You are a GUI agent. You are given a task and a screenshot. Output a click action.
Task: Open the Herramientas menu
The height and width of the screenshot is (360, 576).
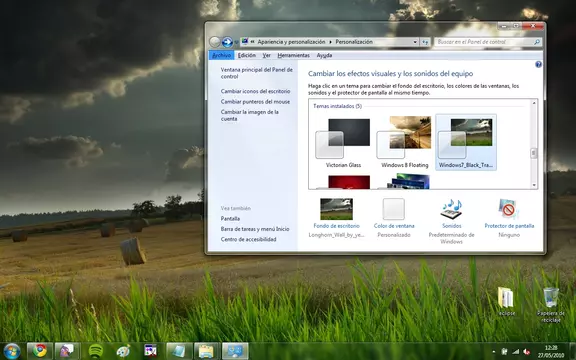click(x=293, y=55)
